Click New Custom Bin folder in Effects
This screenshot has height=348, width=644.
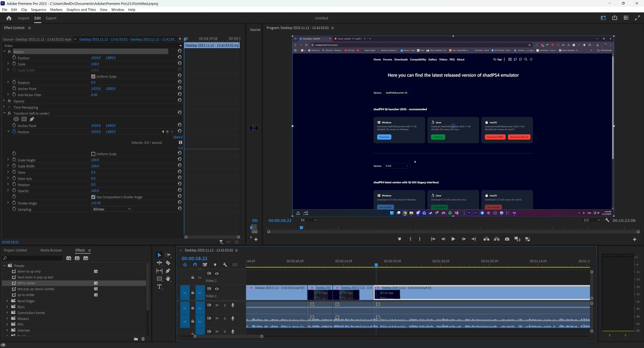coord(136,339)
